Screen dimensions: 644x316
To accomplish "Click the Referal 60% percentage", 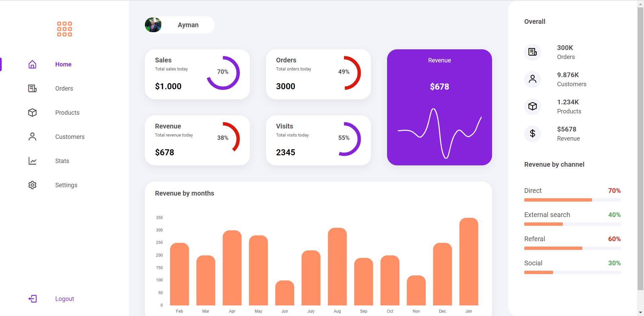I will [x=614, y=239].
